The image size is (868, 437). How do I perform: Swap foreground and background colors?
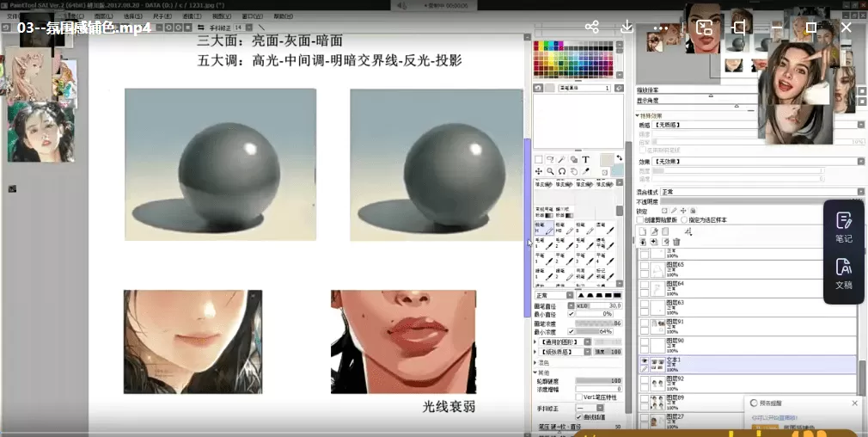click(620, 157)
